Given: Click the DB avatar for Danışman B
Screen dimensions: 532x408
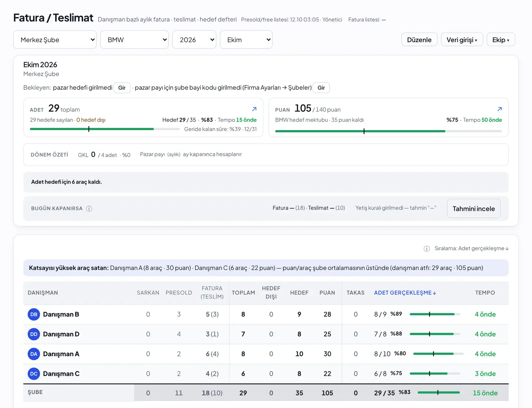Looking at the screenshot, I should (34, 314).
